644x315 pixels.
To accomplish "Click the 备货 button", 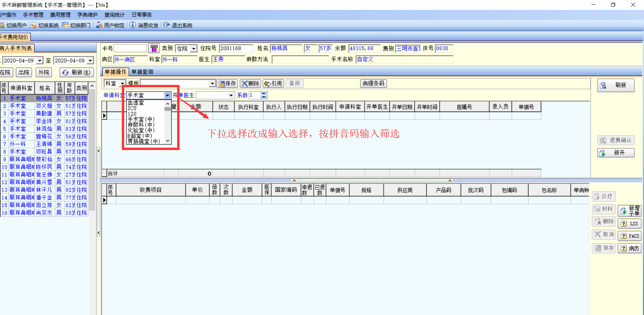I will [295, 84].
